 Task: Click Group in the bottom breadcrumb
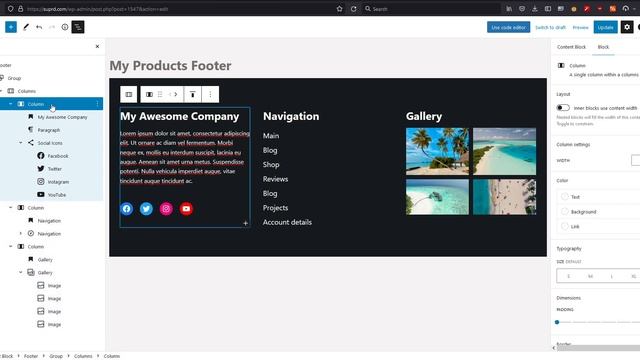click(56, 356)
